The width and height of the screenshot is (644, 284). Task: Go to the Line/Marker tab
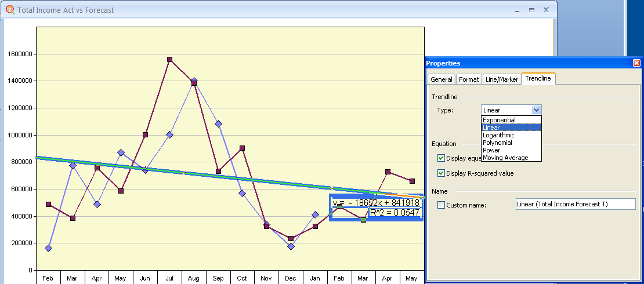click(x=501, y=79)
